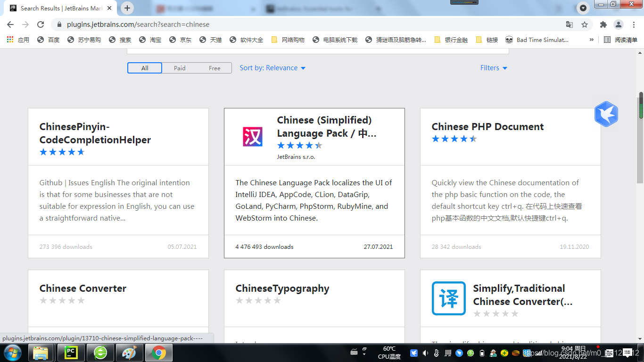Screen dimensions: 644x362
Task: Open File Explorer from the taskbar
Action: tap(41, 353)
